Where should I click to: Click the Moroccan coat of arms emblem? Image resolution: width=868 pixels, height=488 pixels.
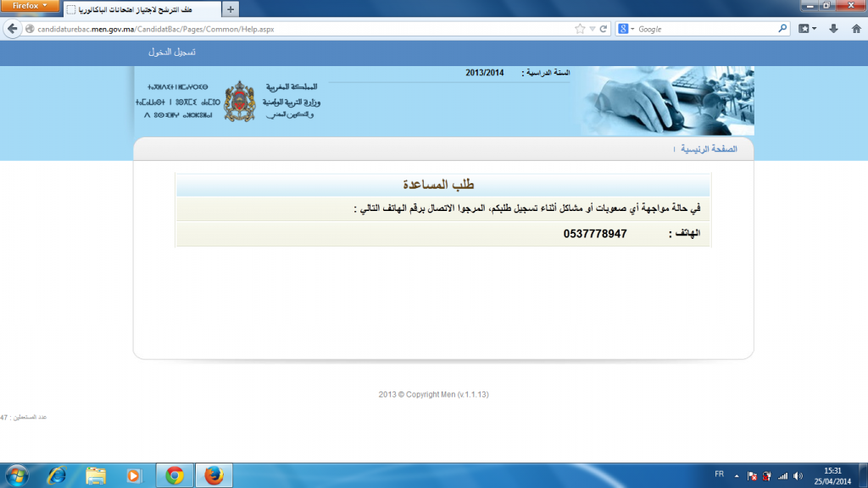pos(239,102)
